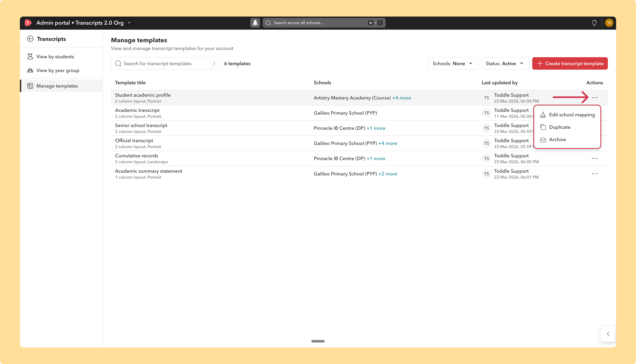The image size is (636, 364).
Task: Open the Academic transcript template
Action: pyautogui.click(x=137, y=110)
